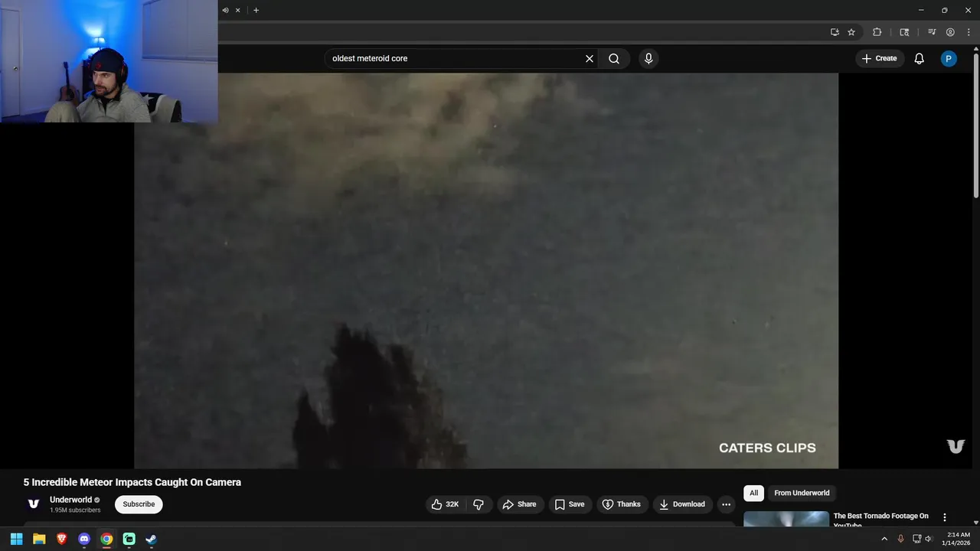The width and height of the screenshot is (980, 551).
Task: Open the Windows Start menu
Action: pyautogui.click(x=17, y=539)
